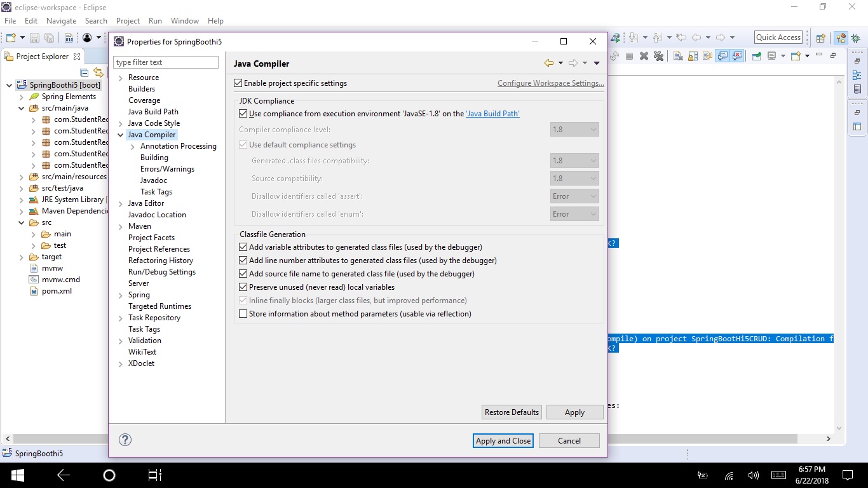The width and height of the screenshot is (868, 488).
Task: Toggle Enable project specific settings checkbox
Action: click(x=238, y=83)
